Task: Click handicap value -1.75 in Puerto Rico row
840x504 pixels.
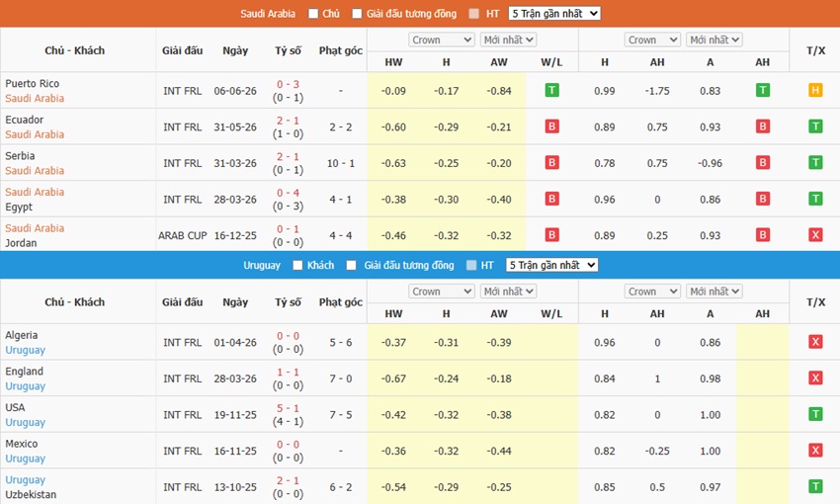Action: coord(657,91)
